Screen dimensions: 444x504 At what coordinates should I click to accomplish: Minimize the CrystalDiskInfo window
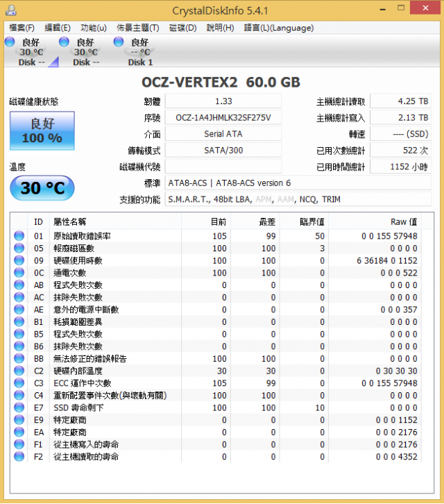coord(382,9)
